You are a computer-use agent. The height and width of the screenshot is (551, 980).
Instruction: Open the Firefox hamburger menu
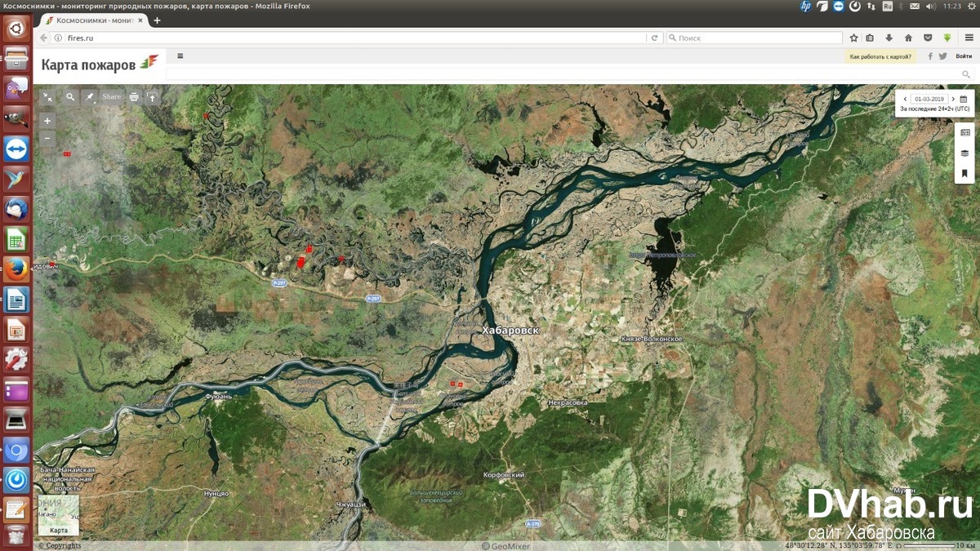pyautogui.click(x=969, y=38)
